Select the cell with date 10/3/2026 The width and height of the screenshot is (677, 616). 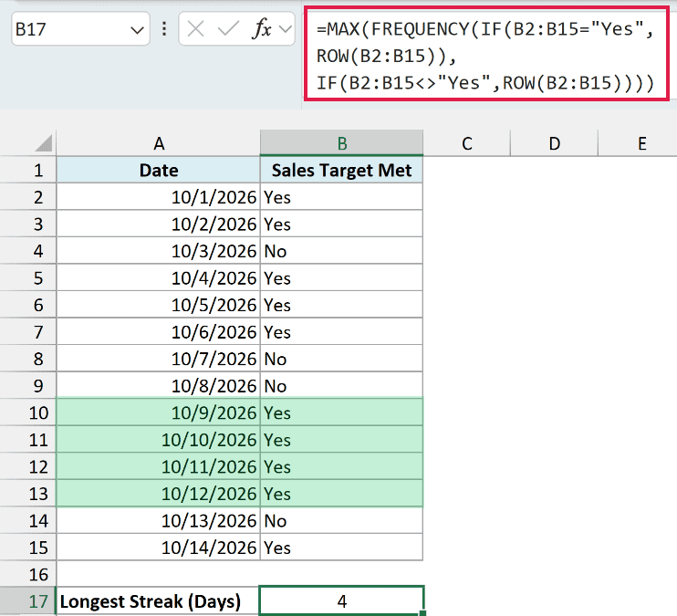pos(159,251)
